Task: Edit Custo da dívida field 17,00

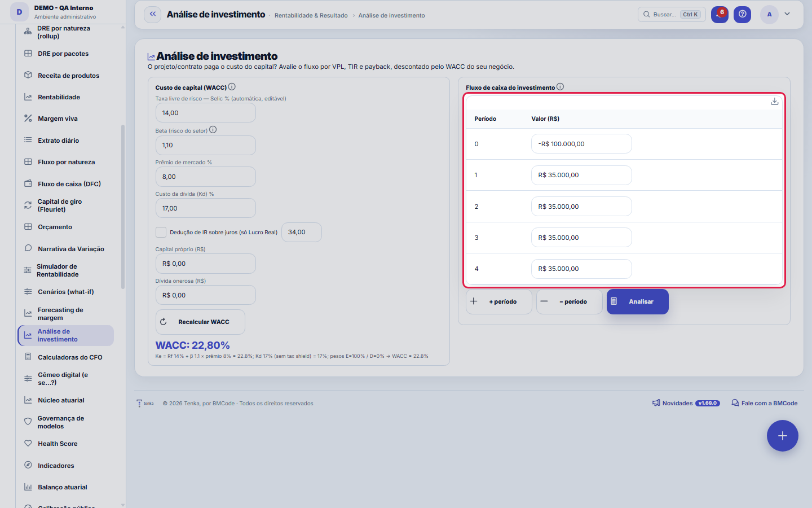Action: click(205, 208)
